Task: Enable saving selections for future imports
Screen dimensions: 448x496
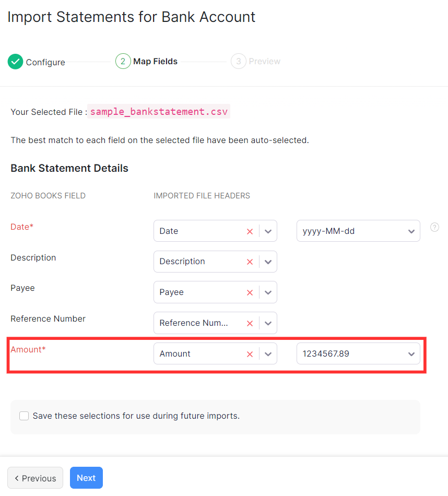Action: click(x=24, y=416)
